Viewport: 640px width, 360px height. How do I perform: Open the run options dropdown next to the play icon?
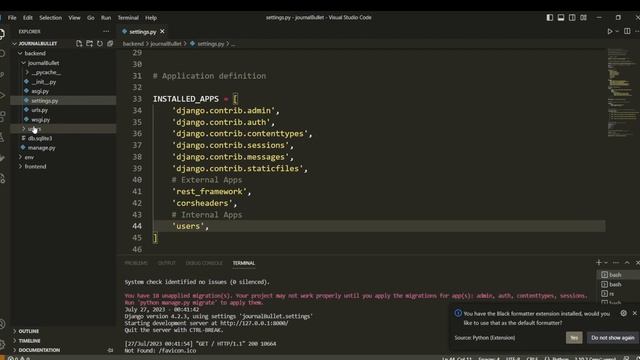point(617,31)
